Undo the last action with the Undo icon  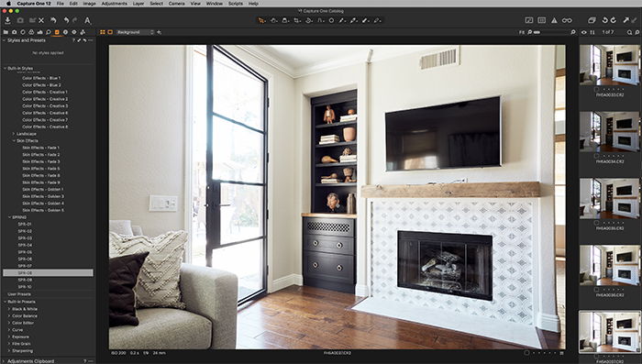tap(66, 20)
